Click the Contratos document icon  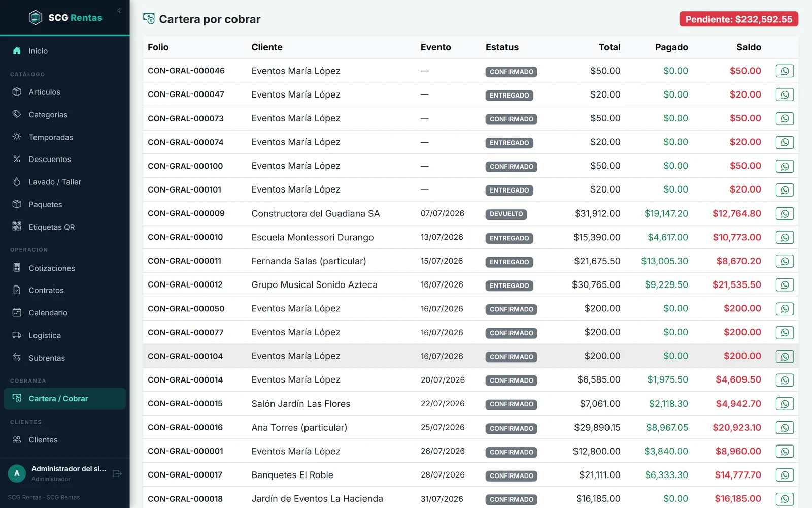(x=17, y=290)
